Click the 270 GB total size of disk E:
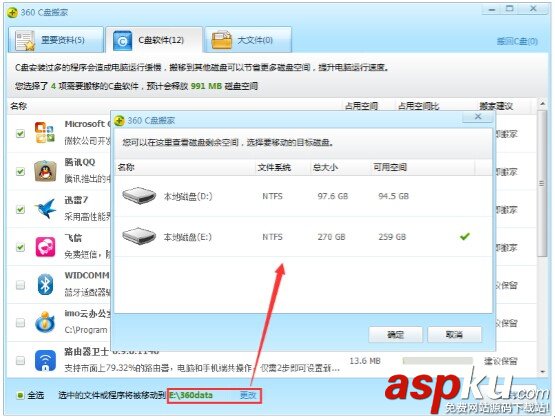Viewport: 555px width, 420px height. (331, 237)
